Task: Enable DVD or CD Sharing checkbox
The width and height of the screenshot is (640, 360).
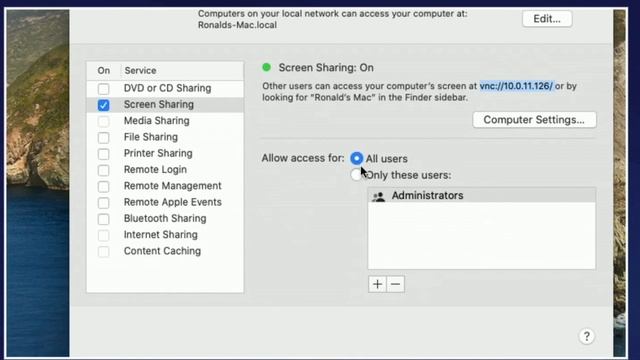Action: pyautogui.click(x=104, y=89)
